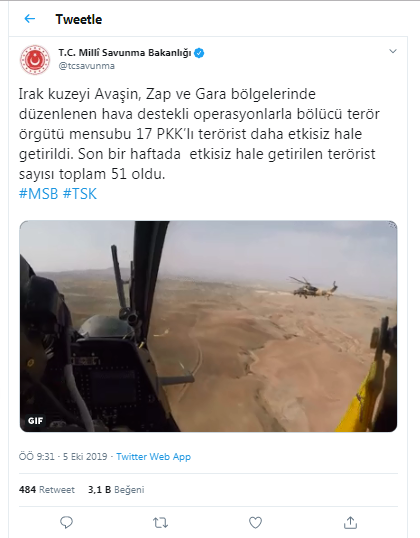Go back using the arrow icon

[30, 19]
